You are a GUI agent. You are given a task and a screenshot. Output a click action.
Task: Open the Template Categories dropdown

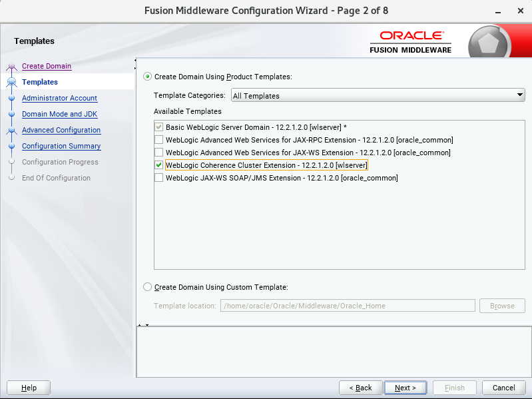378,96
